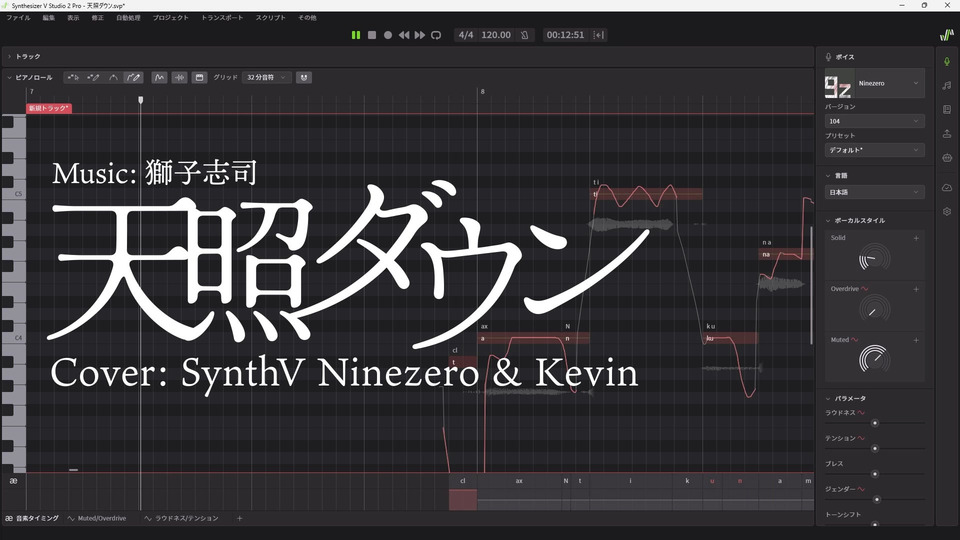Open the トランスポート menu

pos(222,18)
